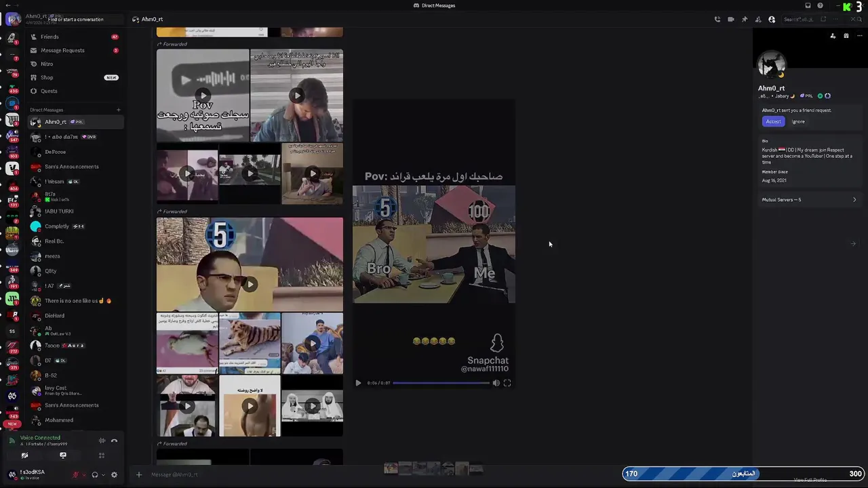Open headphone output options dropdown arrow

[103, 474]
